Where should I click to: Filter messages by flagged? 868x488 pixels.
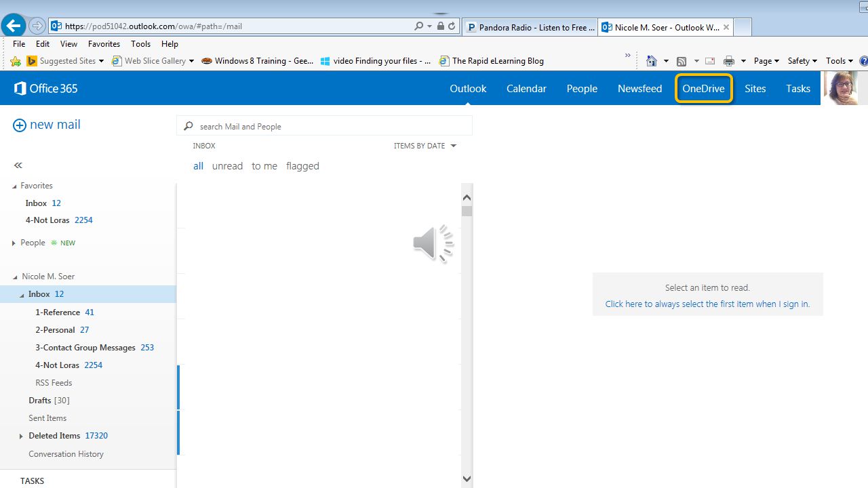pyautogui.click(x=302, y=166)
